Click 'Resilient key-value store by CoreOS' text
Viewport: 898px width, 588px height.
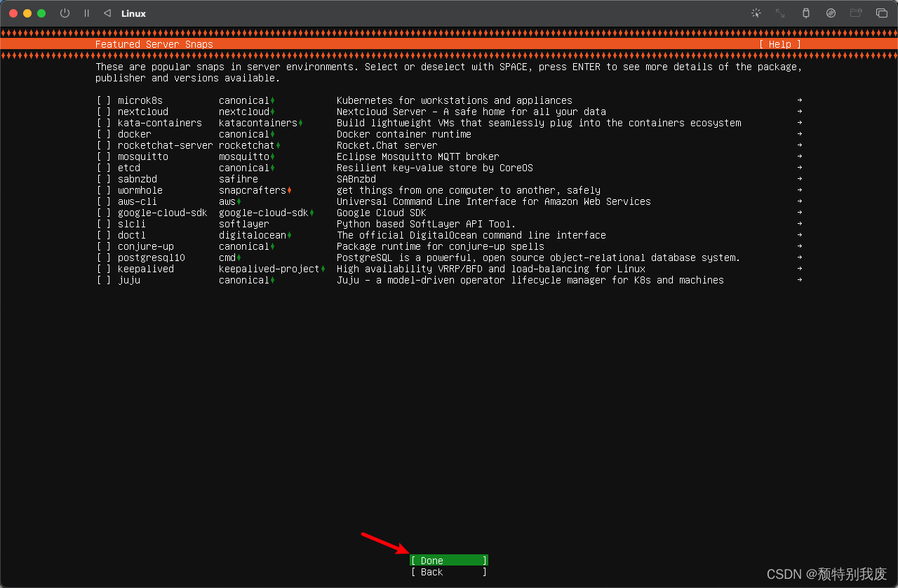pos(435,168)
